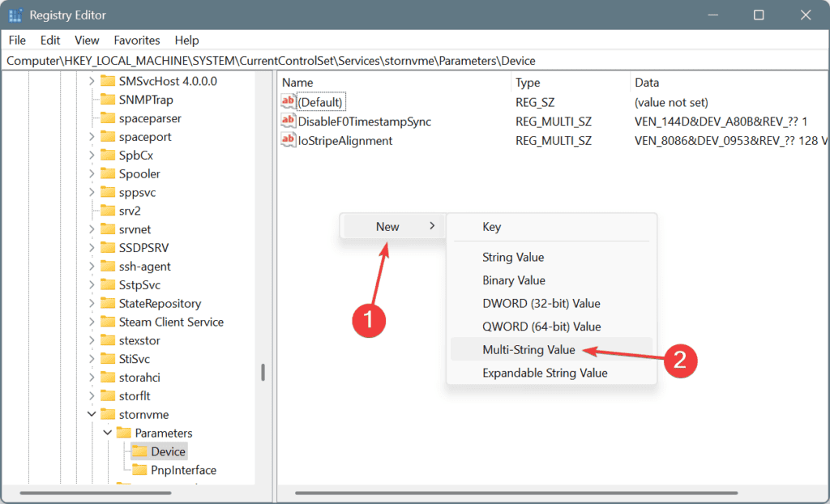Image resolution: width=830 pixels, height=504 pixels.
Task: Select the storflt key
Action: point(135,396)
